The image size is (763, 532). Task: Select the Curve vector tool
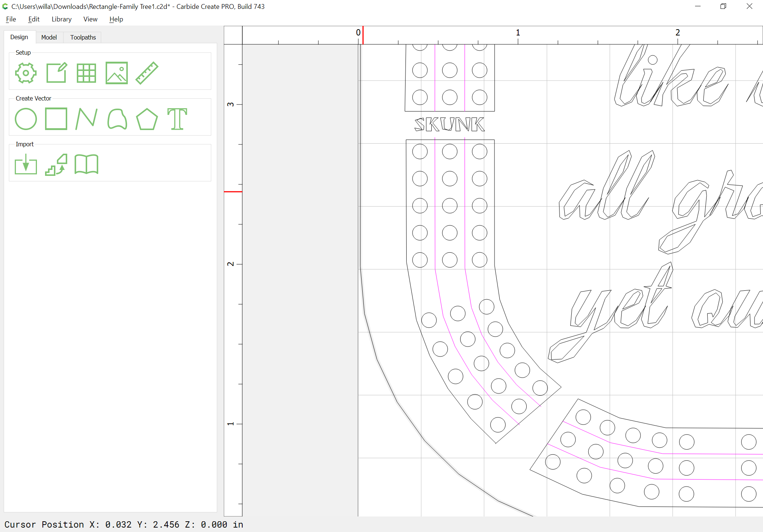pos(117,119)
